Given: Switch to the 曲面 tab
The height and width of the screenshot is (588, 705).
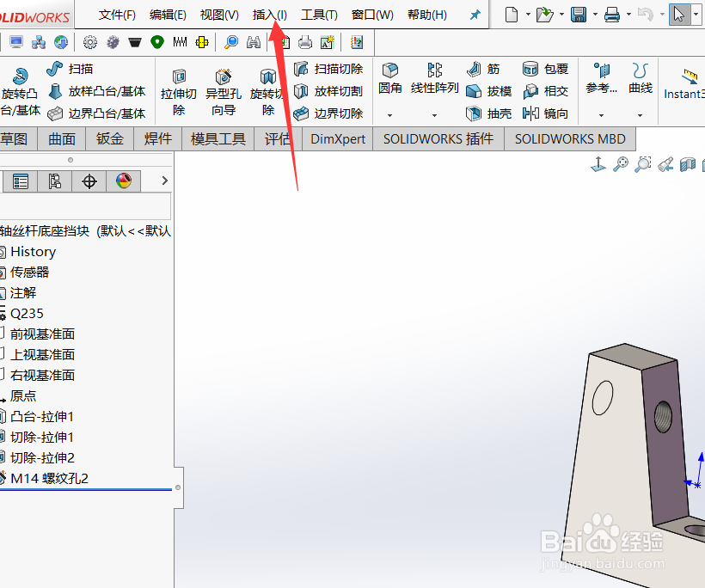Looking at the screenshot, I should click(x=62, y=139).
